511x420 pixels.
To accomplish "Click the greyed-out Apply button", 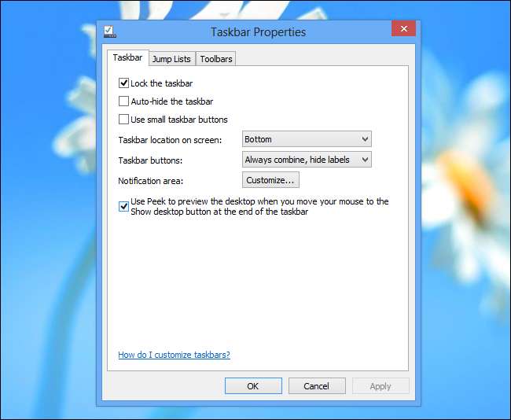I will 380,386.
